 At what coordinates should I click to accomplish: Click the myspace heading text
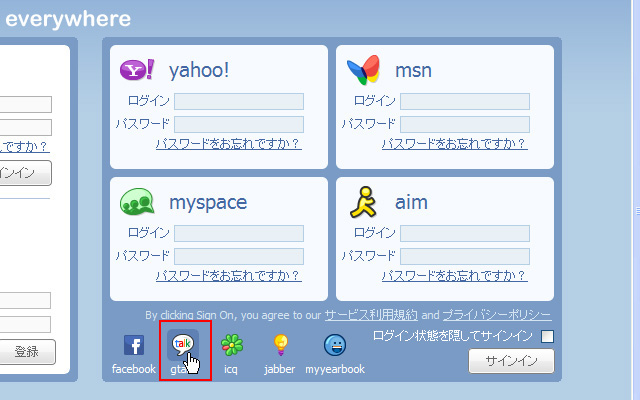coord(208,203)
